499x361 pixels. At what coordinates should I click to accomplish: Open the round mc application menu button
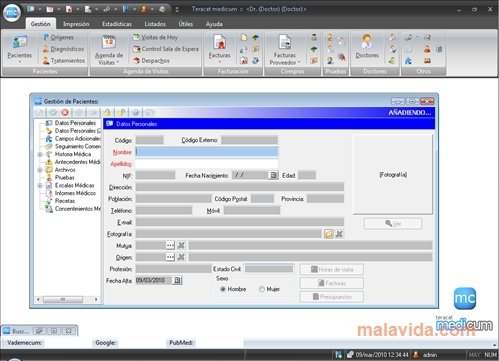[x=12, y=13]
